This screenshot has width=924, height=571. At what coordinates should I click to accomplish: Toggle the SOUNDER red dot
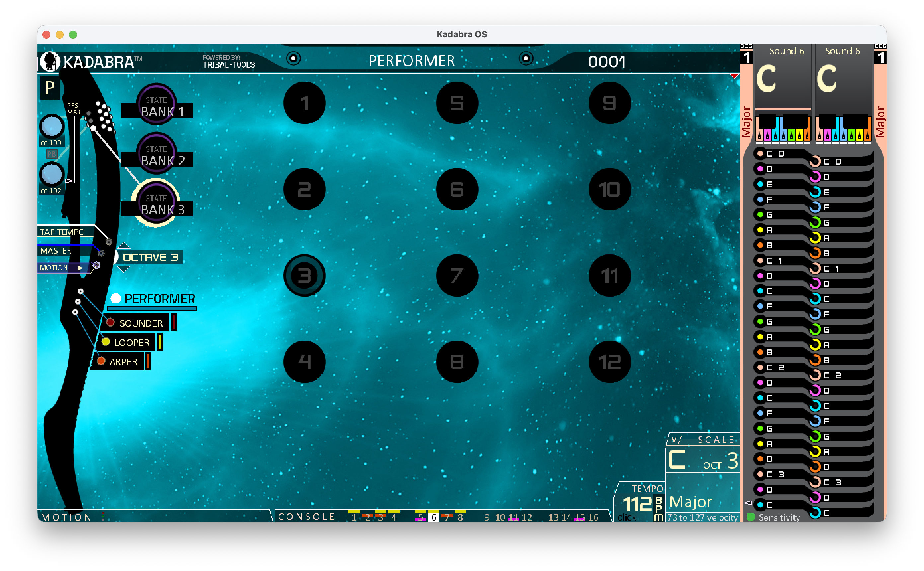click(110, 322)
